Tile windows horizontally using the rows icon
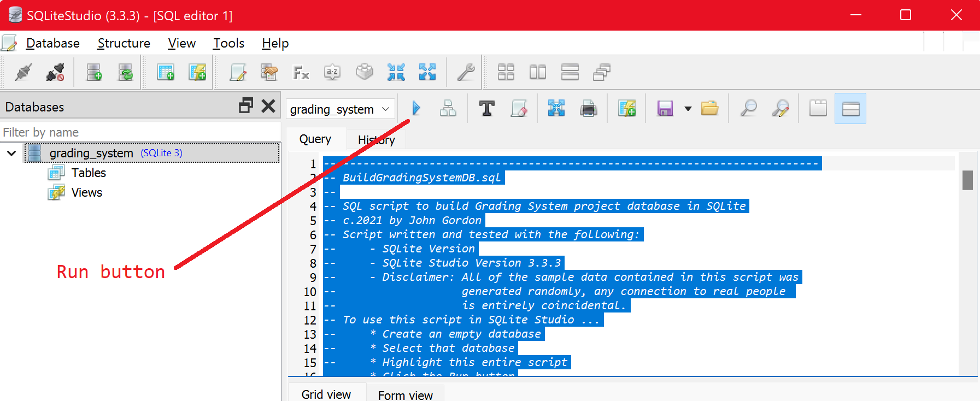The image size is (980, 401). click(x=570, y=72)
